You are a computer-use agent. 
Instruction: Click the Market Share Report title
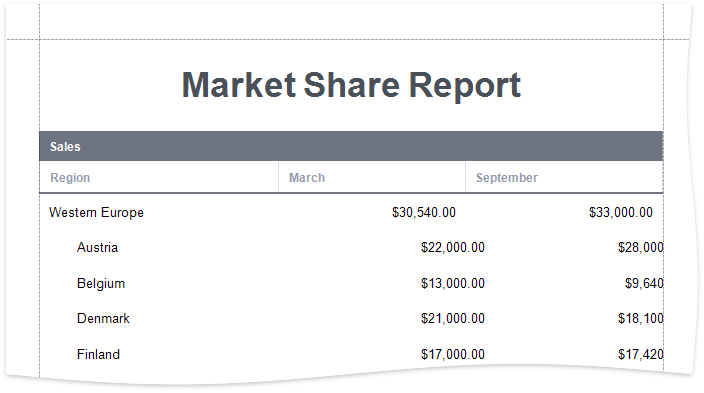[x=351, y=85]
